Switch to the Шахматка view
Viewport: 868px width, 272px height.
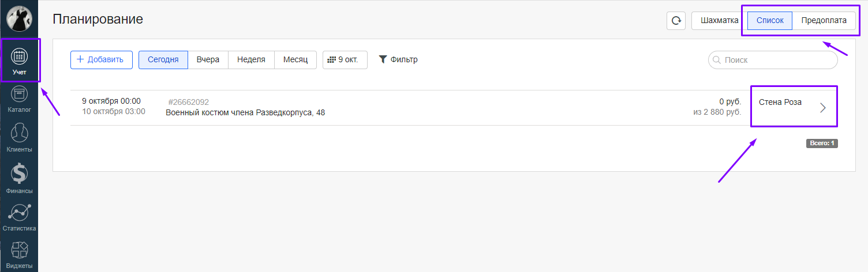[x=719, y=21]
